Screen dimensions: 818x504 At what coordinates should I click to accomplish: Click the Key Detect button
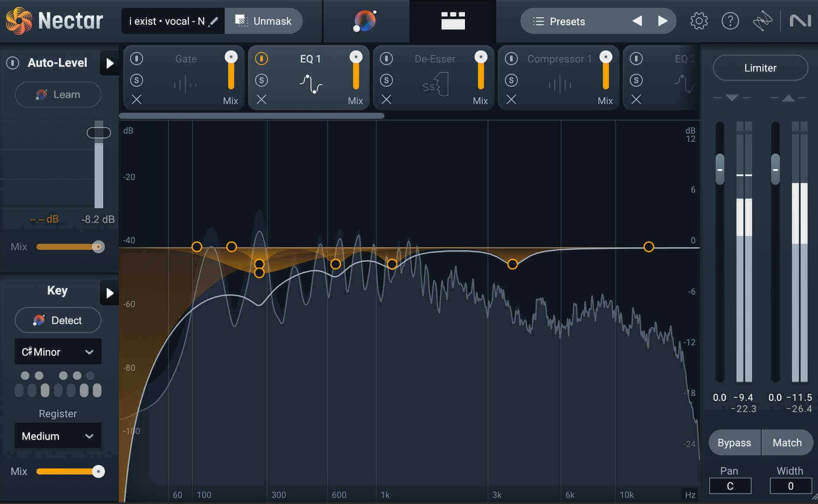coord(58,320)
